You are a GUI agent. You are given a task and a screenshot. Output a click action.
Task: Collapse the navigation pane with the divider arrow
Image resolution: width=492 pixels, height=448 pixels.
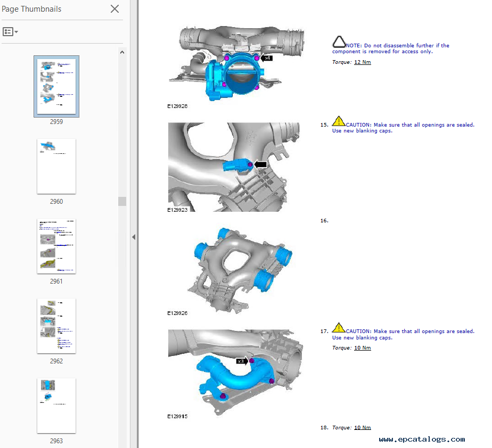[134, 237]
